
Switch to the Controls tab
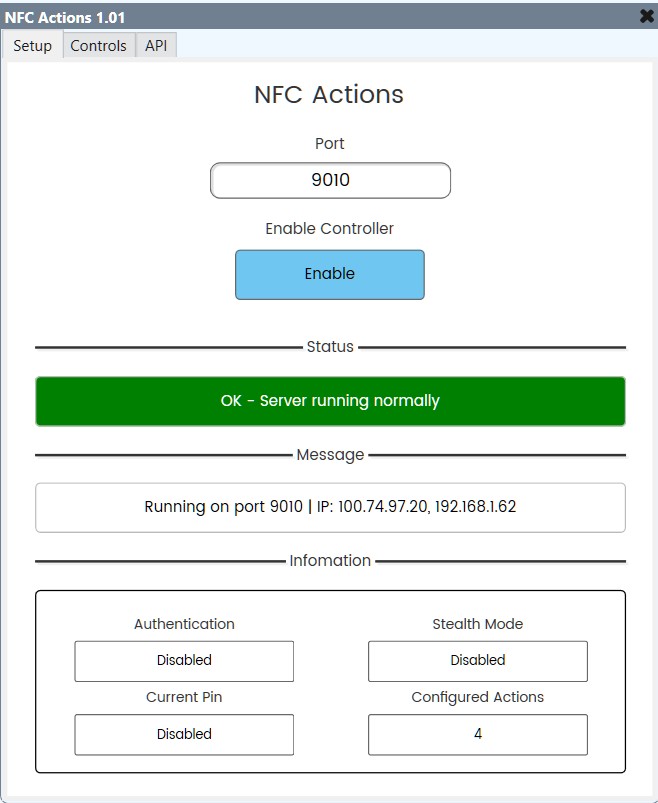coord(98,45)
